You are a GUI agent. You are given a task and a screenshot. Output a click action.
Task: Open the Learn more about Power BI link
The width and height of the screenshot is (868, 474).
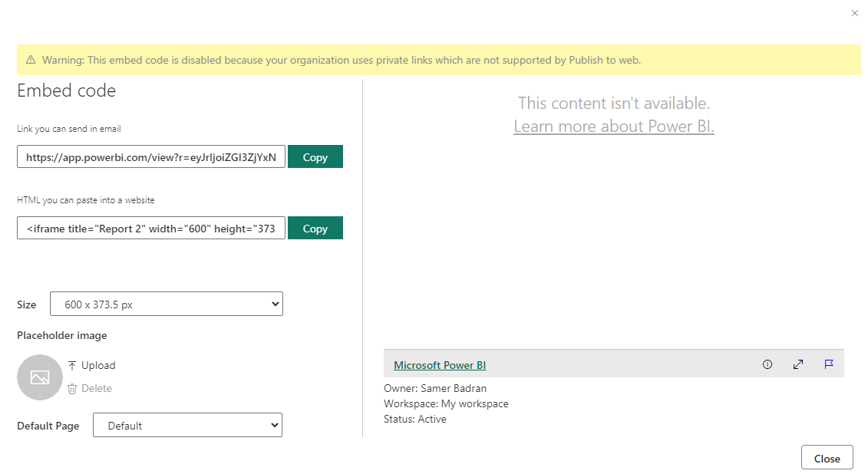point(614,126)
